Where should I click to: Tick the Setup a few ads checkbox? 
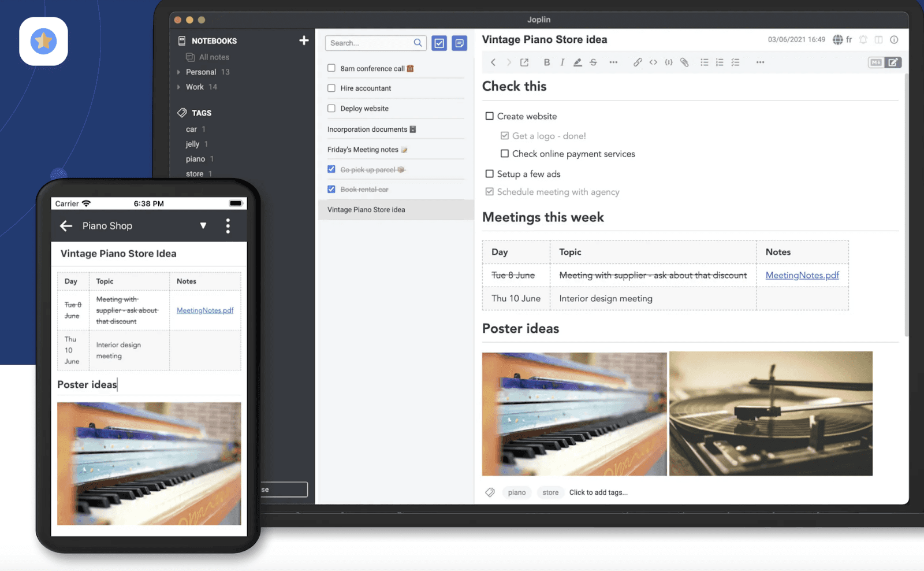tap(490, 173)
